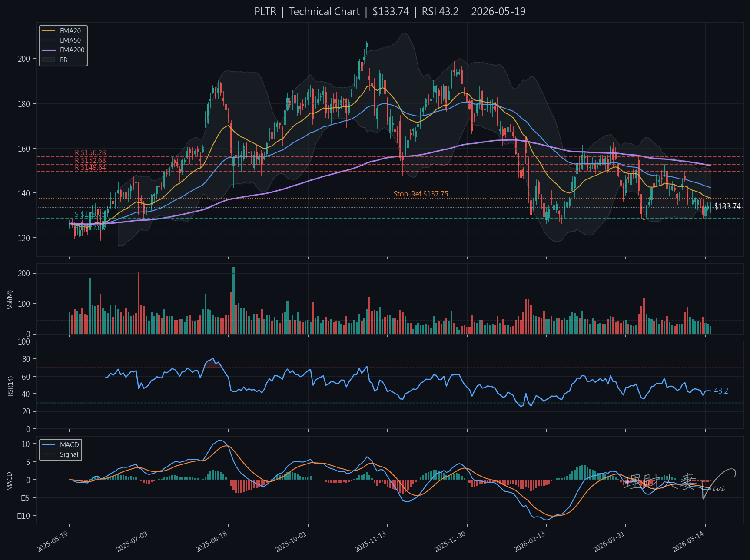
Task: Click the 180 tick on the price axis
Action: [24, 104]
